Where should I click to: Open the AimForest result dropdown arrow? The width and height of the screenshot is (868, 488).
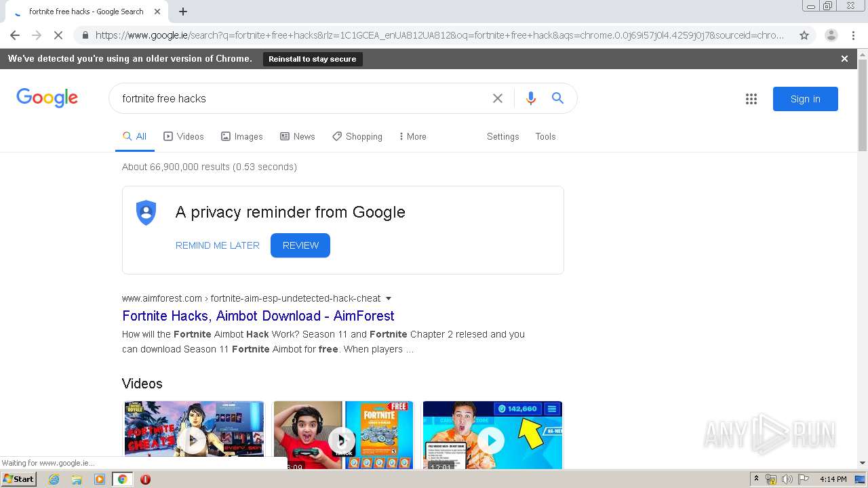point(389,298)
